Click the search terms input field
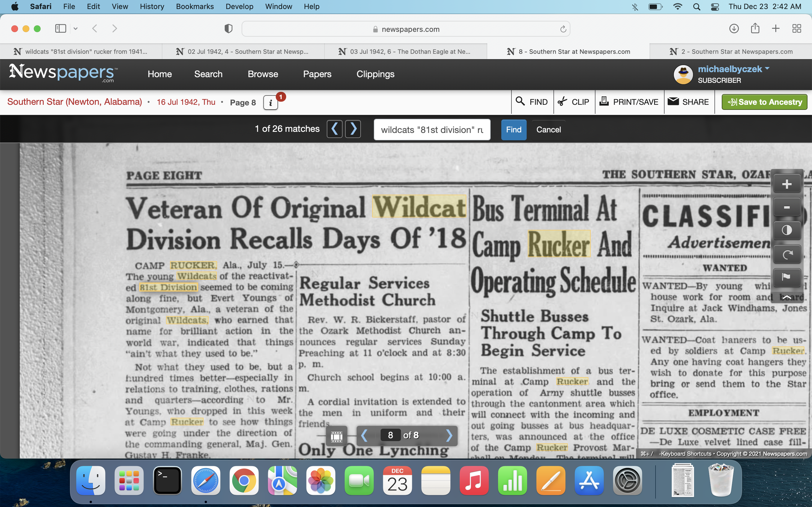The width and height of the screenshot is (812, 507). (x=432, y=130)
